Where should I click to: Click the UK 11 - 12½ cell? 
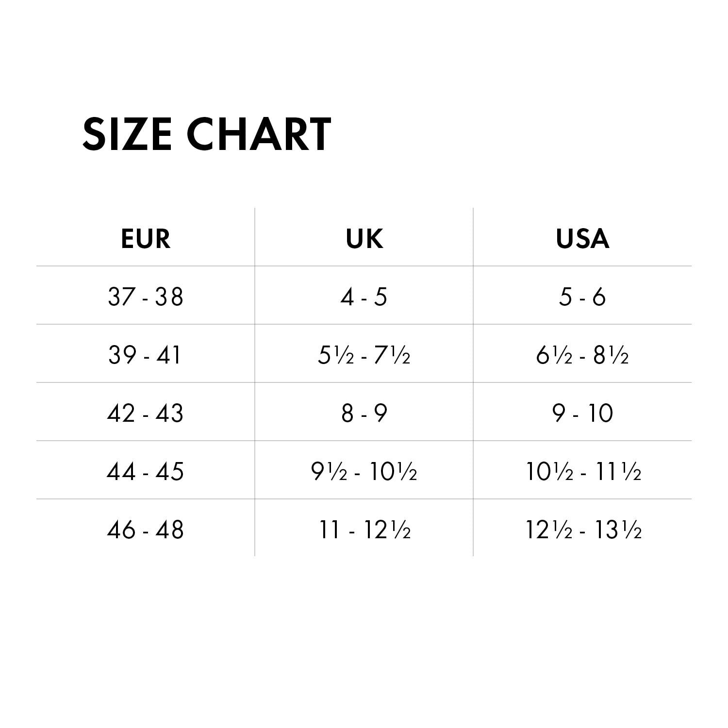coord(364,529)
